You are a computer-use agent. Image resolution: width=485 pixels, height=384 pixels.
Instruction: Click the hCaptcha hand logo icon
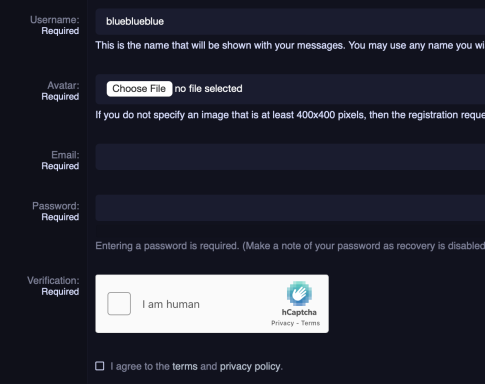[299, 293]
